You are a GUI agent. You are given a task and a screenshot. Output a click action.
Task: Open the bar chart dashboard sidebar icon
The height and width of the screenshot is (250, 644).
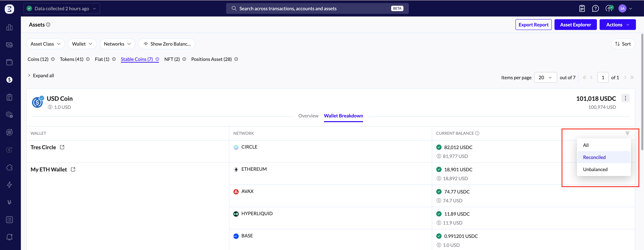[9, 27]
